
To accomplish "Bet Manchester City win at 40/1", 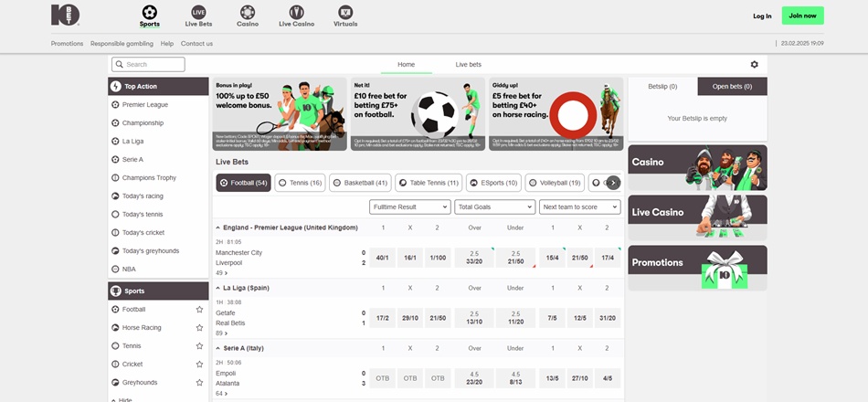I will 383,258.
